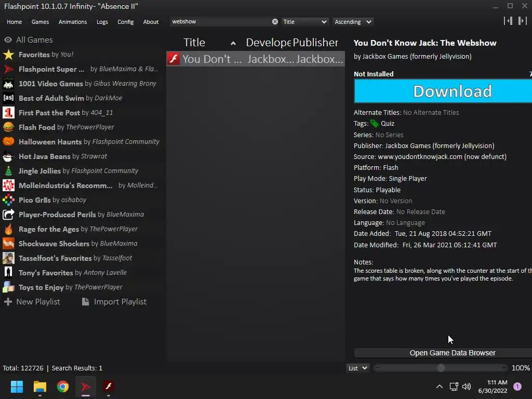This screenshot has width=532, height=399.
Task: Click the zoom scale slider handle
Action: (x=441, y=368)
